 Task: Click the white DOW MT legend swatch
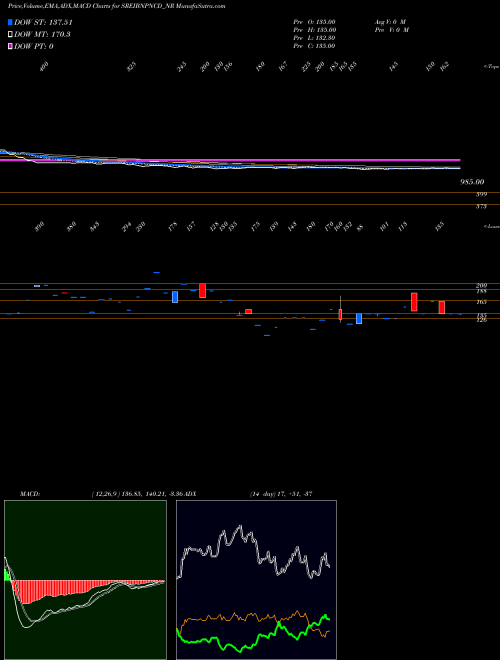pyautogui.click(x=11, y=35)
